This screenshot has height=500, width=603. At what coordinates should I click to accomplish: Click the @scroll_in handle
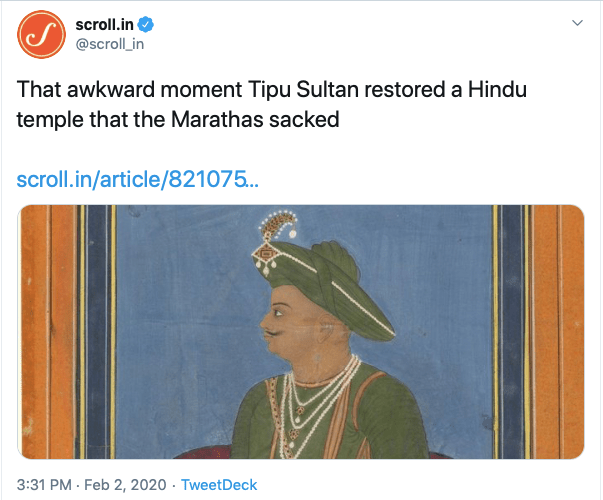pos(107,44)
